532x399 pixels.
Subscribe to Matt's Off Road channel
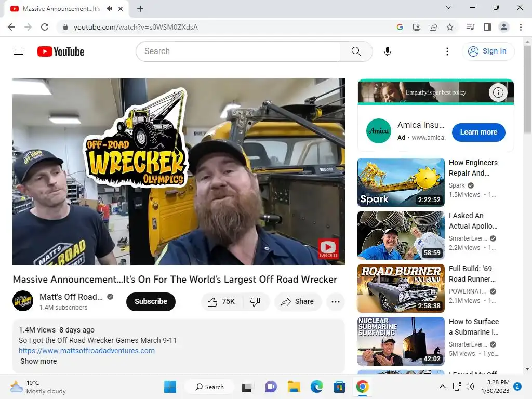151,301
